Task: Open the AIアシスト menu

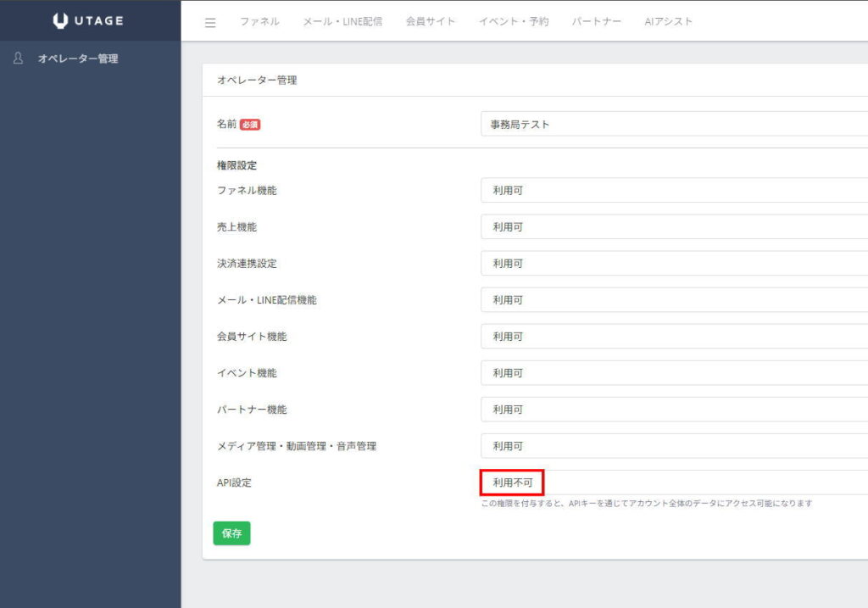Action: click(668, 21)
